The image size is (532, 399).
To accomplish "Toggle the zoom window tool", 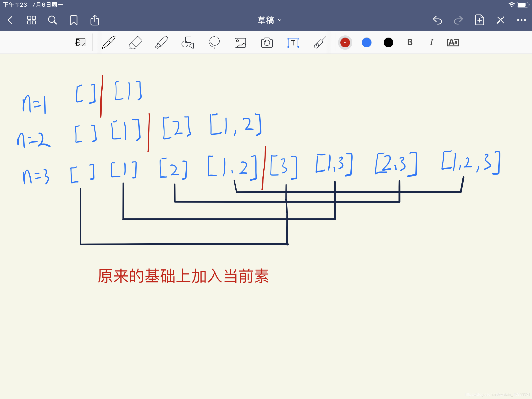I will tap(80, 42).
